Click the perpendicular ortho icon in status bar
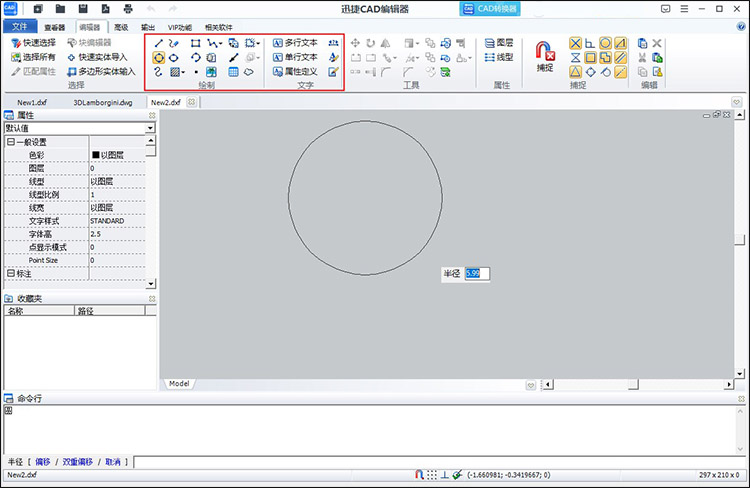 pos(444,475)
